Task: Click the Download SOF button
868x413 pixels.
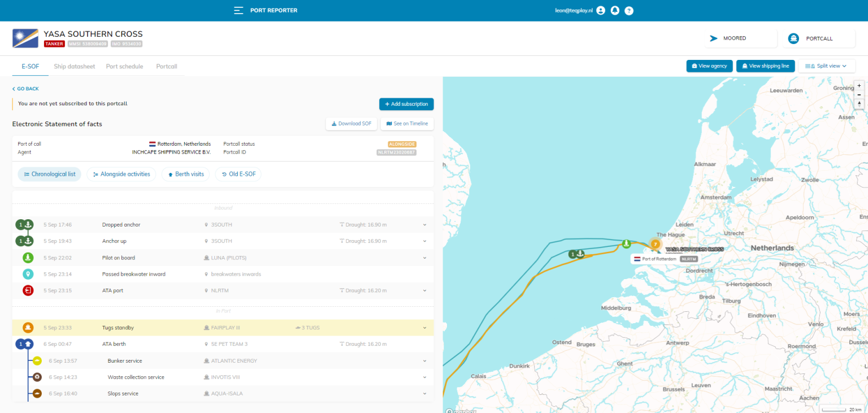Action: click(351, 124)
